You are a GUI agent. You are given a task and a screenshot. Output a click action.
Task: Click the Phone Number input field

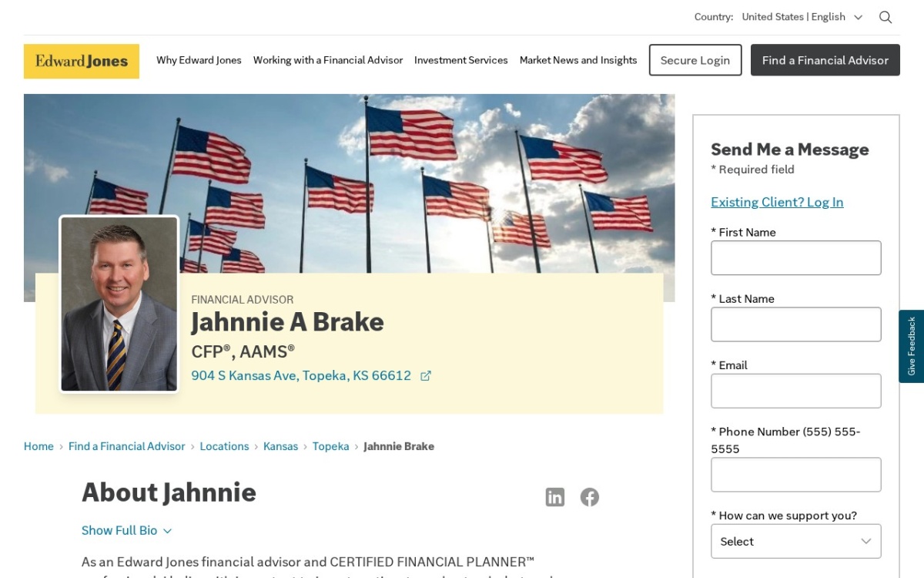(795, 475)
